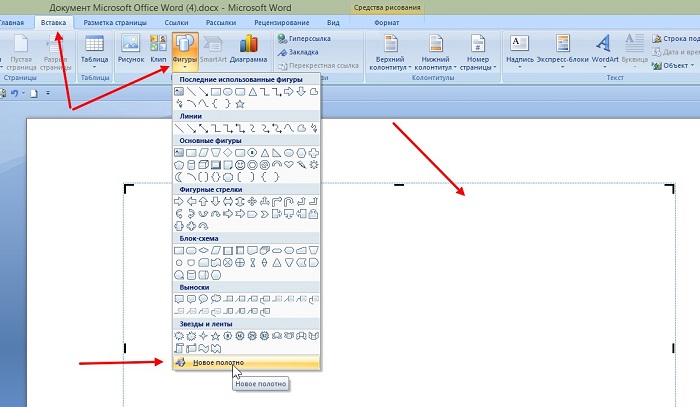
Task: Create new document from quick access toolbar
Action: pos(34,94)
